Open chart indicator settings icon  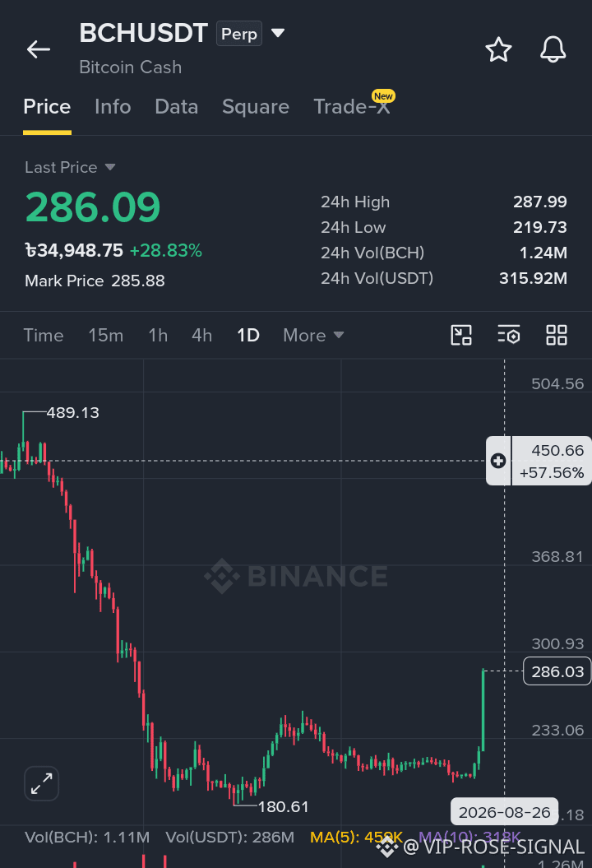coord(508,335)
